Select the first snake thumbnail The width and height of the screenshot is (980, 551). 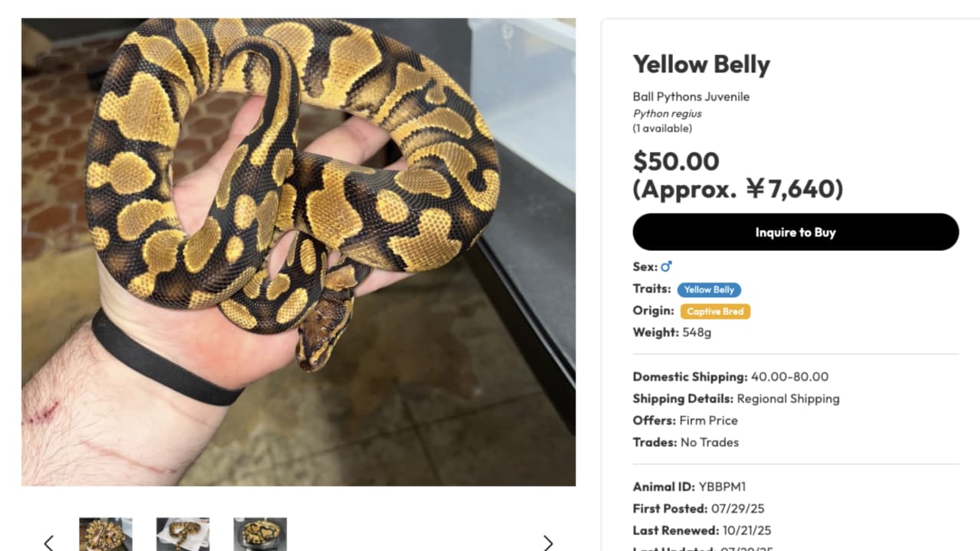tap(106, 534)
